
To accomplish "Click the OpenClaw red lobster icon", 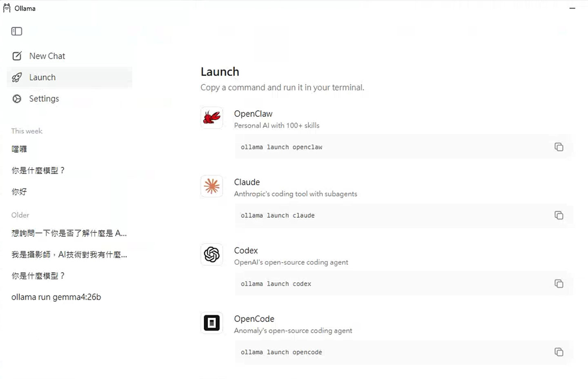I will (212, 118).
